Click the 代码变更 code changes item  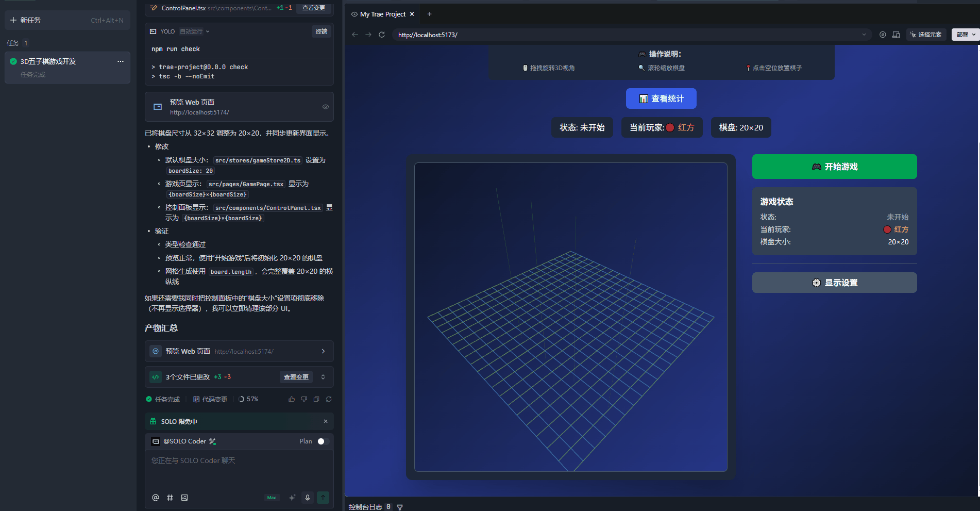[x=210, y=399]
